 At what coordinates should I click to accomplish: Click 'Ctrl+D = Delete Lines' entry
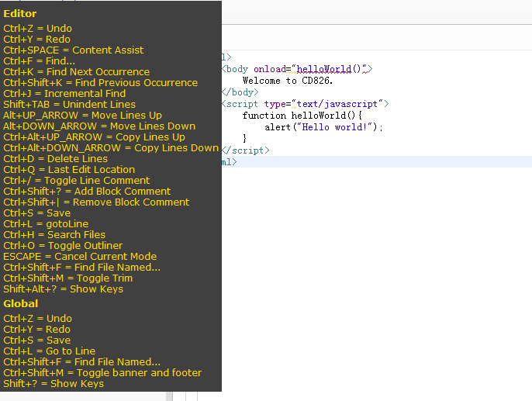tap(56, 159)
